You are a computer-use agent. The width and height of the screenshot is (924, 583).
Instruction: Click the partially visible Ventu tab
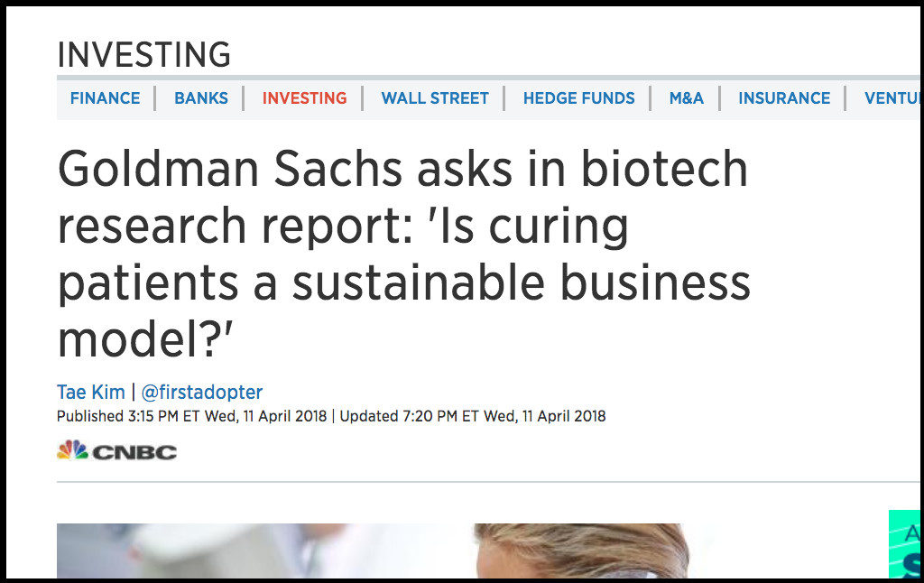tap(892, 98)
